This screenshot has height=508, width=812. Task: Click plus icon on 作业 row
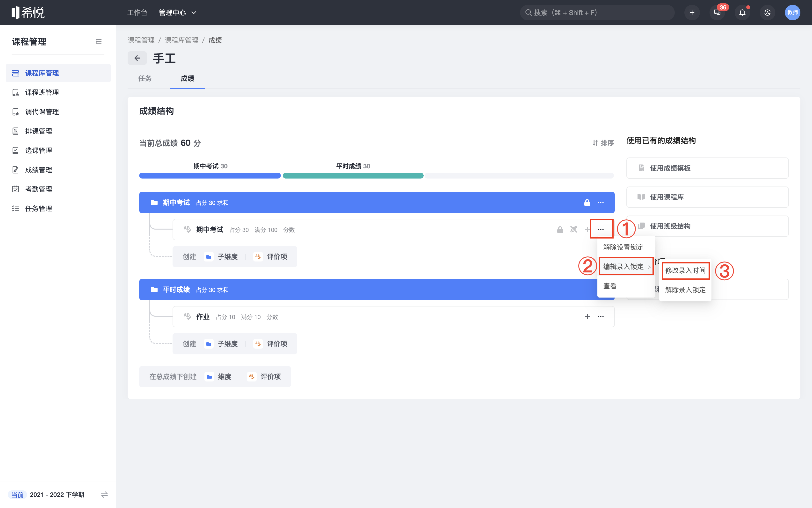click(x=587, y=317)
